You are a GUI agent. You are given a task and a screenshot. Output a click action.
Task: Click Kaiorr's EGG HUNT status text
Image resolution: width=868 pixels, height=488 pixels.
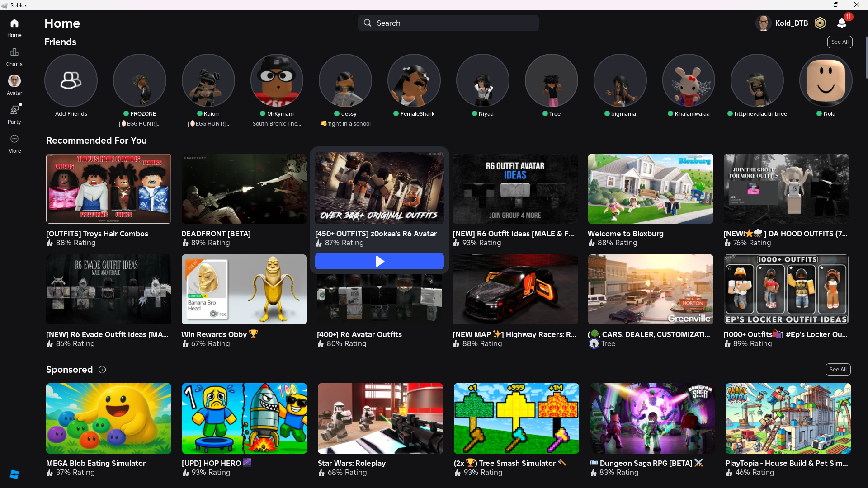coord(208,124)
